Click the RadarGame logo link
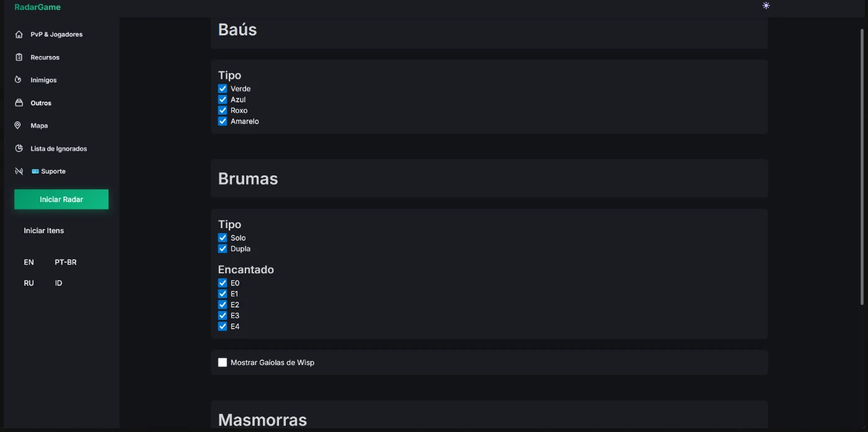 coord(38,7)
